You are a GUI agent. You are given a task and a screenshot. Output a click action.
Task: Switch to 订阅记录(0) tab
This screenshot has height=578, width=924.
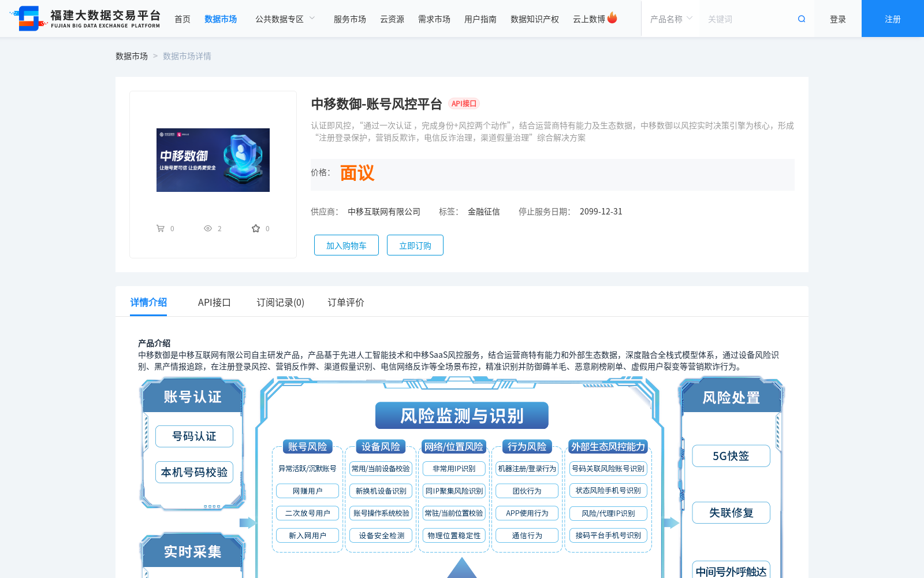(281, 302)
